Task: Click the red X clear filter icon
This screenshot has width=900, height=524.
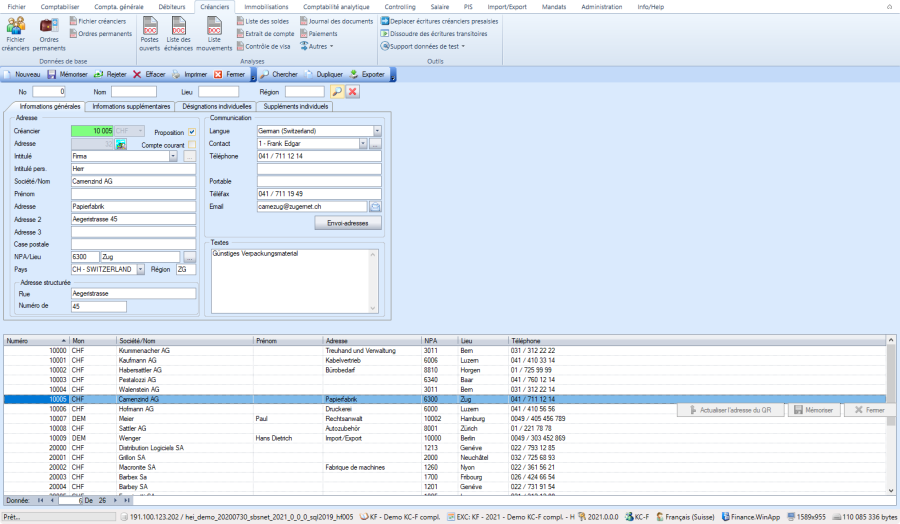Action: click(352, 92)
